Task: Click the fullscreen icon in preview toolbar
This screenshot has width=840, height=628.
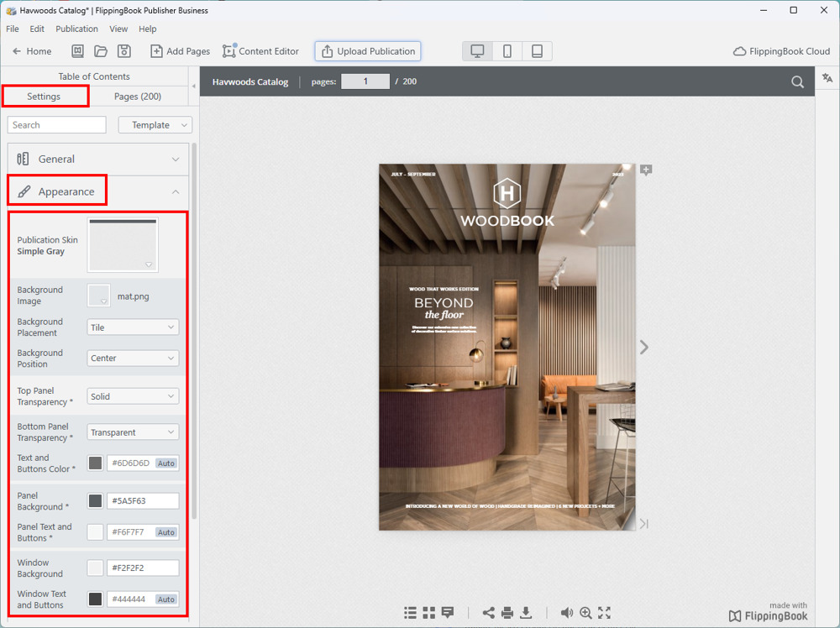Action: (604, 613)
